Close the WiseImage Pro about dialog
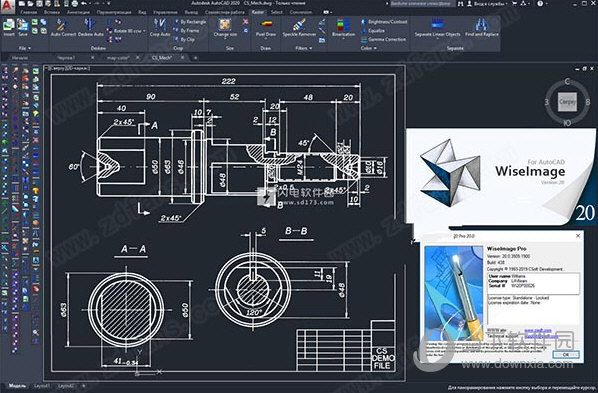The height and width of the screenshot is (393, 598). pyautogui.click(x=578, y=235)
